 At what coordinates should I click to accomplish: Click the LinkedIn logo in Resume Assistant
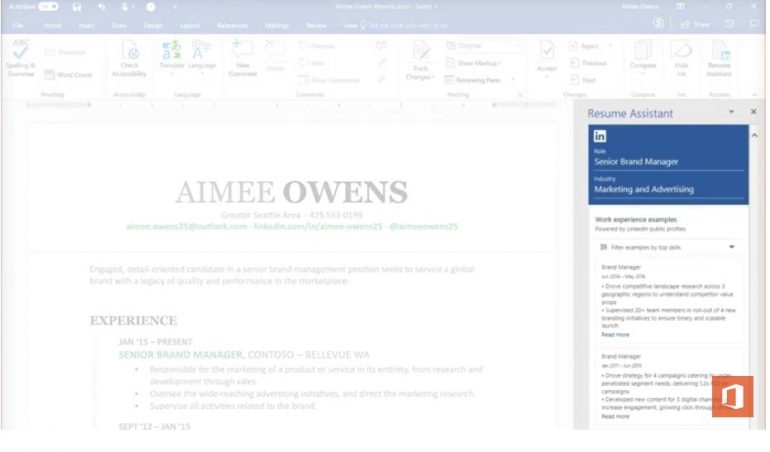tap(600, 136)
